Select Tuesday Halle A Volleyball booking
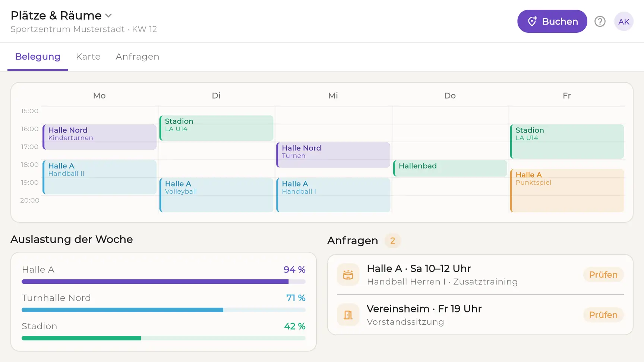Image resolution: width=644 pixels, height=362 pixels. [216, 195]
